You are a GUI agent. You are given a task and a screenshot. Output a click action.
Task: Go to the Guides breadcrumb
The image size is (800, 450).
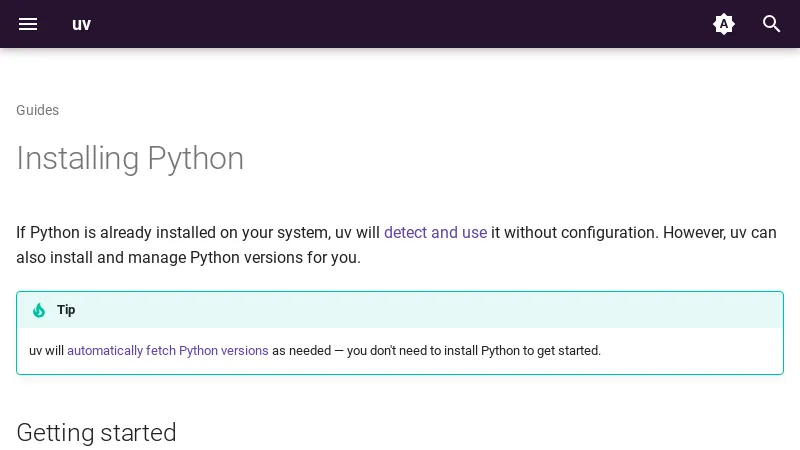(x=37, y=110)
